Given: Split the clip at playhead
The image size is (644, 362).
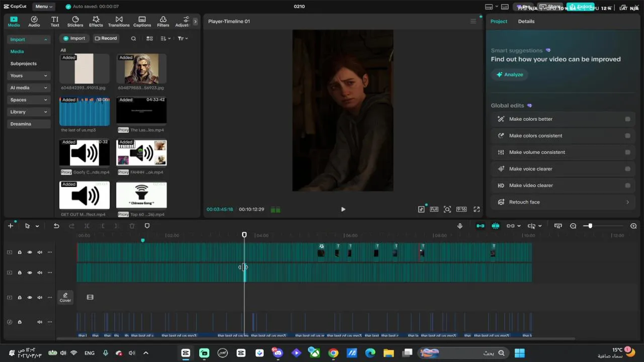Looking at the screenshot, I should 87,226.
